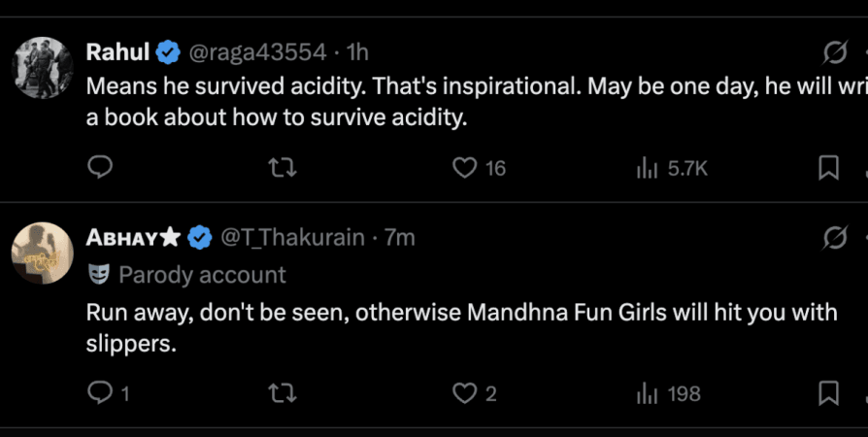Open Rahul's profile picture

point(43,68)
